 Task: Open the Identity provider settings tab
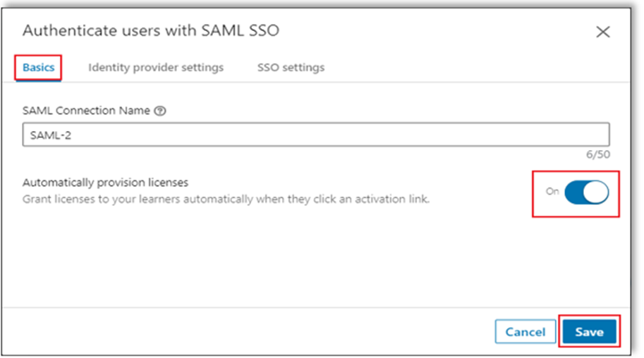point(156,68)
